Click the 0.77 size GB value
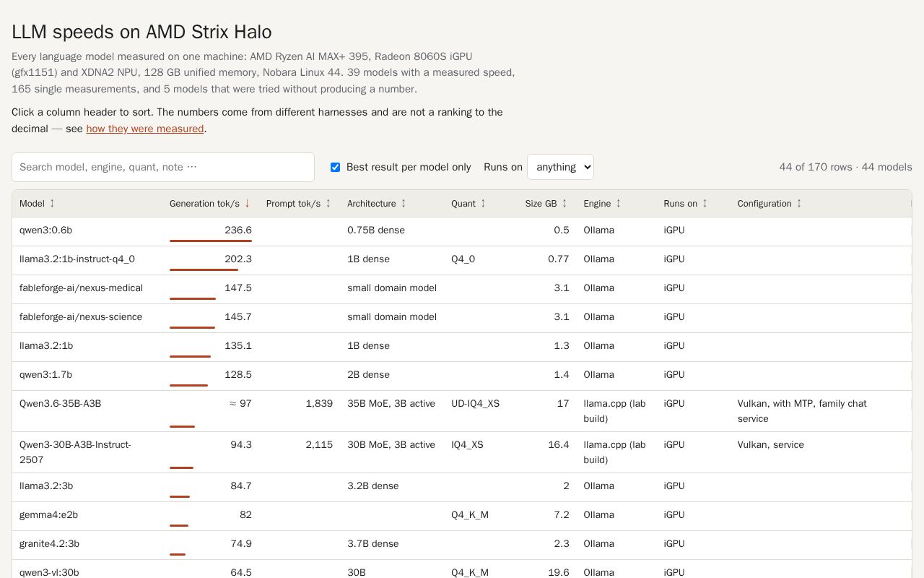Image resolution: width=924 pixels, height=578 pixels. 558,259
